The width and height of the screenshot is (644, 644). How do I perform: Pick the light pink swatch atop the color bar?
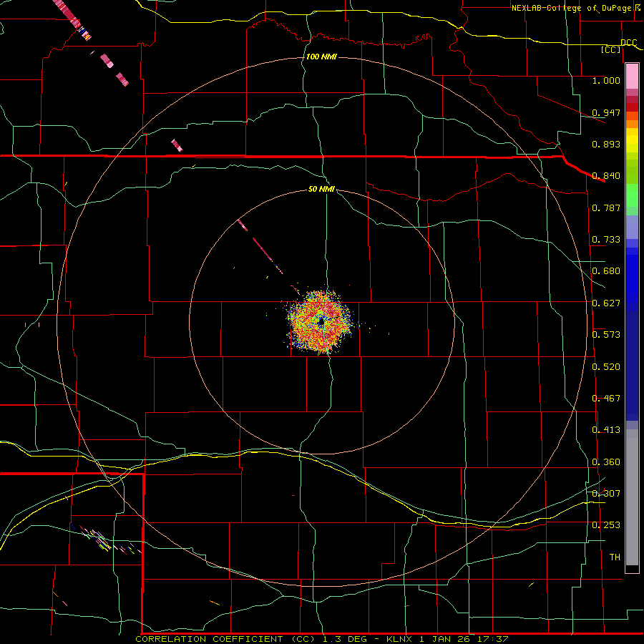pyautogui.click(x=632, y=77)
